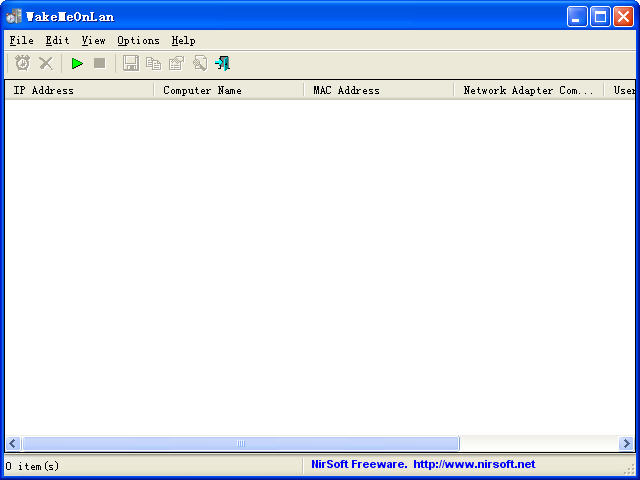Click the WakeMeOnLan title bar app icon
This screenshot has width=640, height=480.
(x=13, y=16)
